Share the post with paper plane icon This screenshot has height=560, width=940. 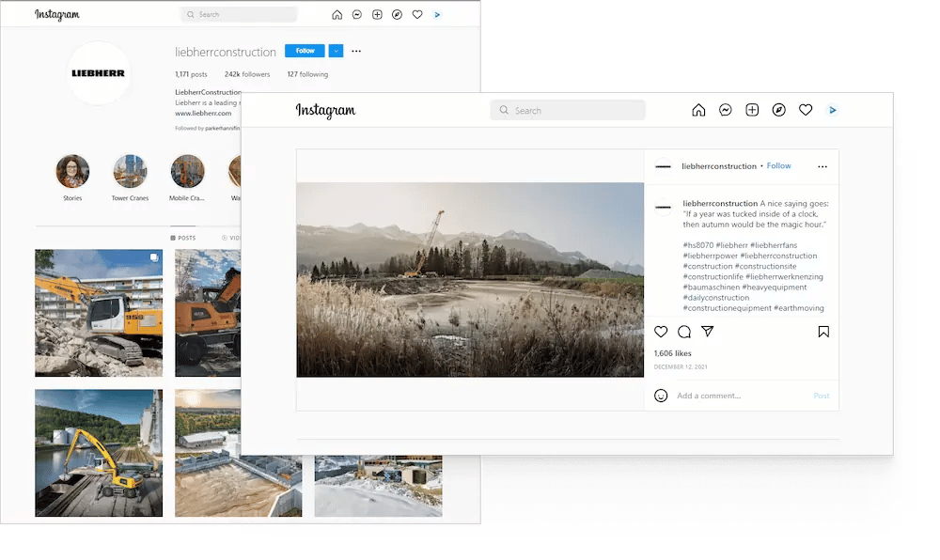pos(708,332)
